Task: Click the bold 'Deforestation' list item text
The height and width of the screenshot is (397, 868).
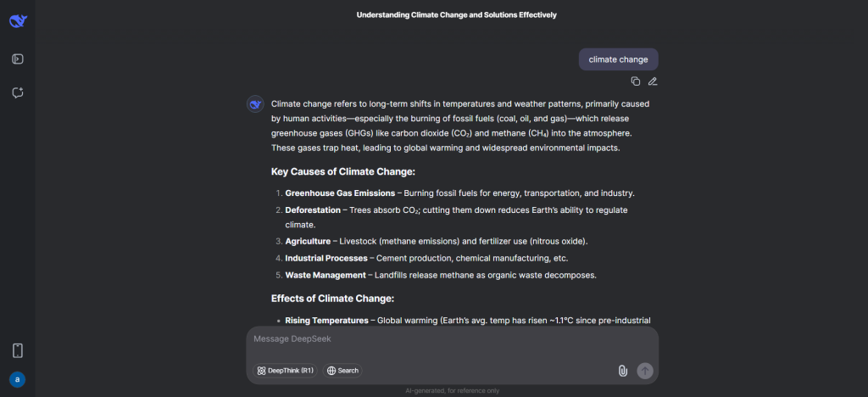Action: pyautogui.click(x=313, y=210)
